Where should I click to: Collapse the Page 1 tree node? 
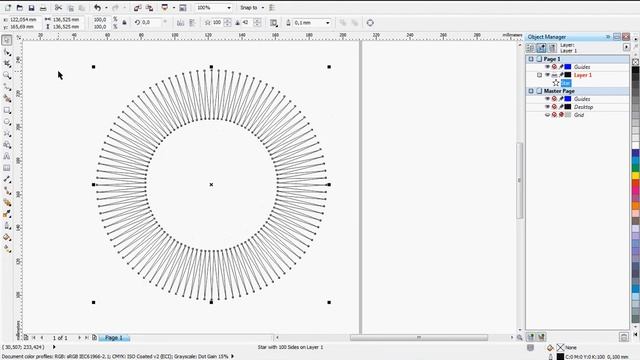tap(531, 59)
